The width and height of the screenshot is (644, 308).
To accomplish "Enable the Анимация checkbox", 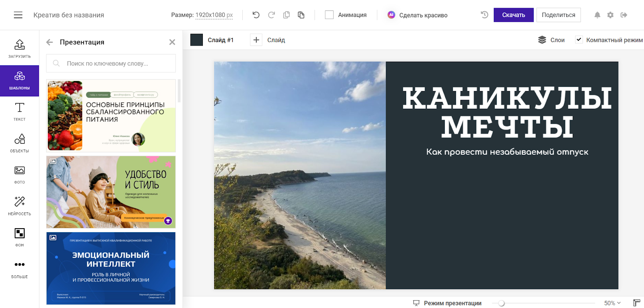I will click(x=329, y=15).
